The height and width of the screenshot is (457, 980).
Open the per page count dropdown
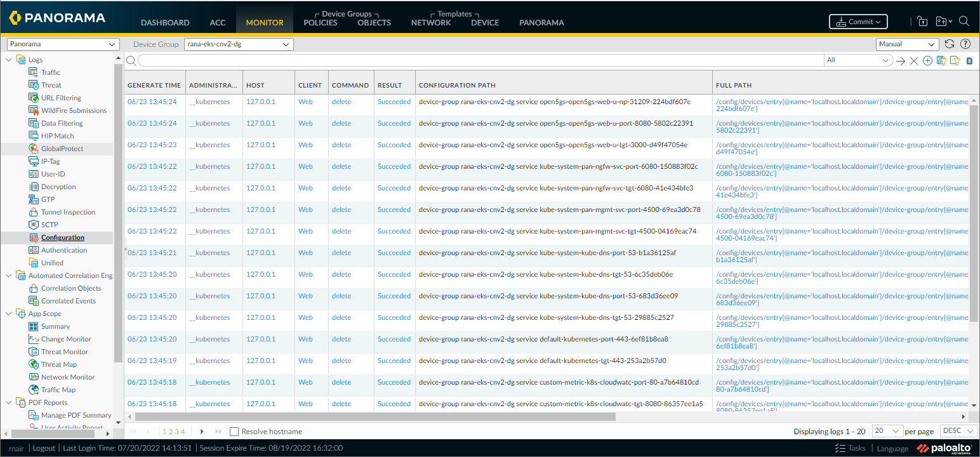(x=888, y=431)
